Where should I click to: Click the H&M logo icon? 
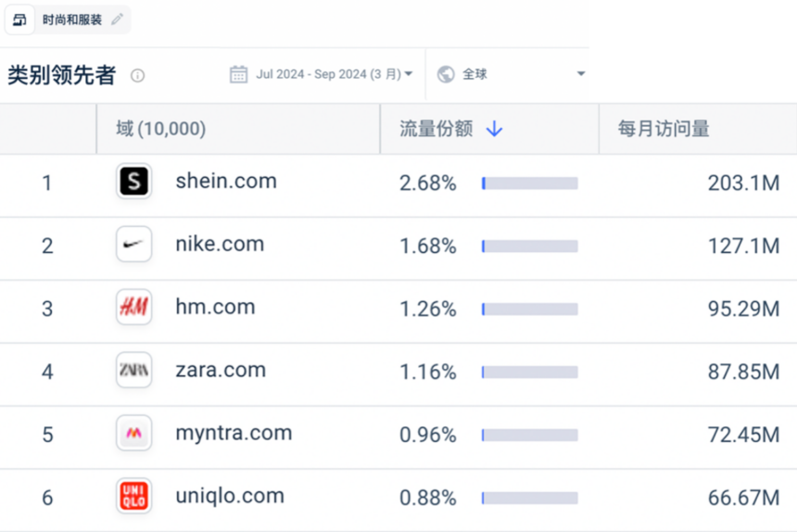pyautogui.click(x=134, y=307)
